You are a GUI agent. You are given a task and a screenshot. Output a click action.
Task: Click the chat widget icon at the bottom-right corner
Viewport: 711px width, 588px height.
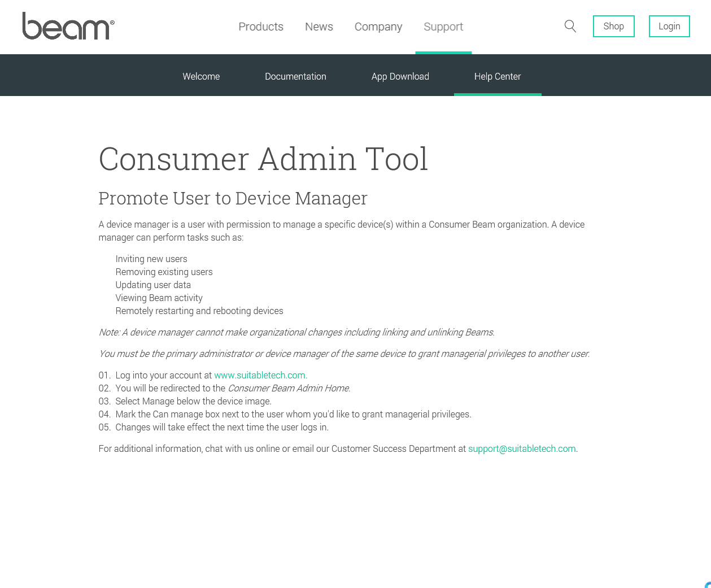[708, 585]
